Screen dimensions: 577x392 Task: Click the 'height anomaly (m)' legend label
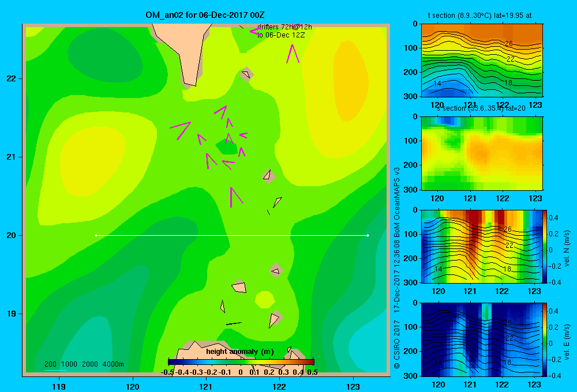click(x=240, y=352)
